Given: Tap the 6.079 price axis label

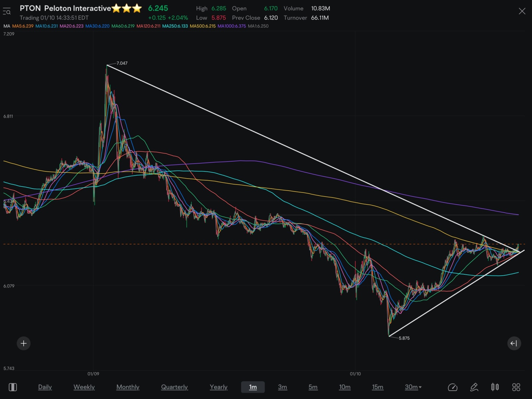Looking at the screenshot, I should tap(9, 286).
